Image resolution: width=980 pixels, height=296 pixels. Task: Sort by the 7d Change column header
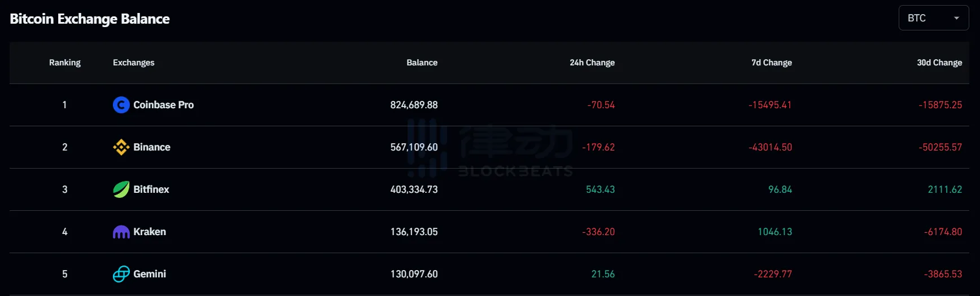[x=772, y=63]
